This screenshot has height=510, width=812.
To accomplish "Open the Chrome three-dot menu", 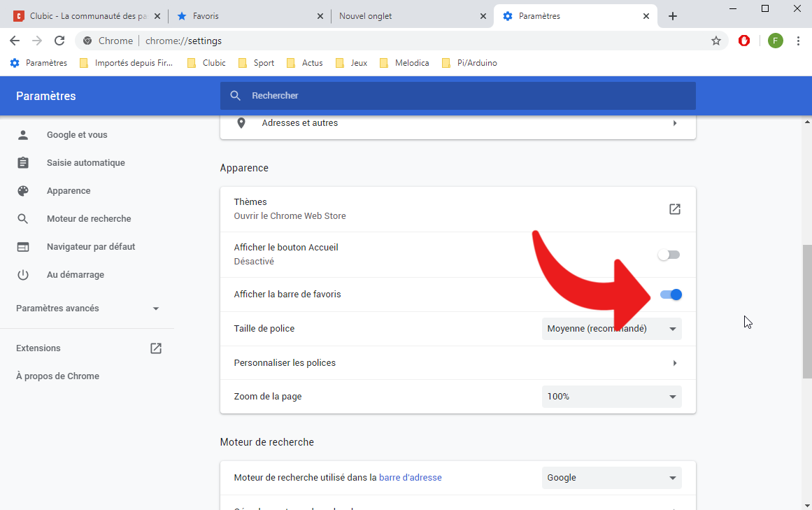I will click(798, 41).
